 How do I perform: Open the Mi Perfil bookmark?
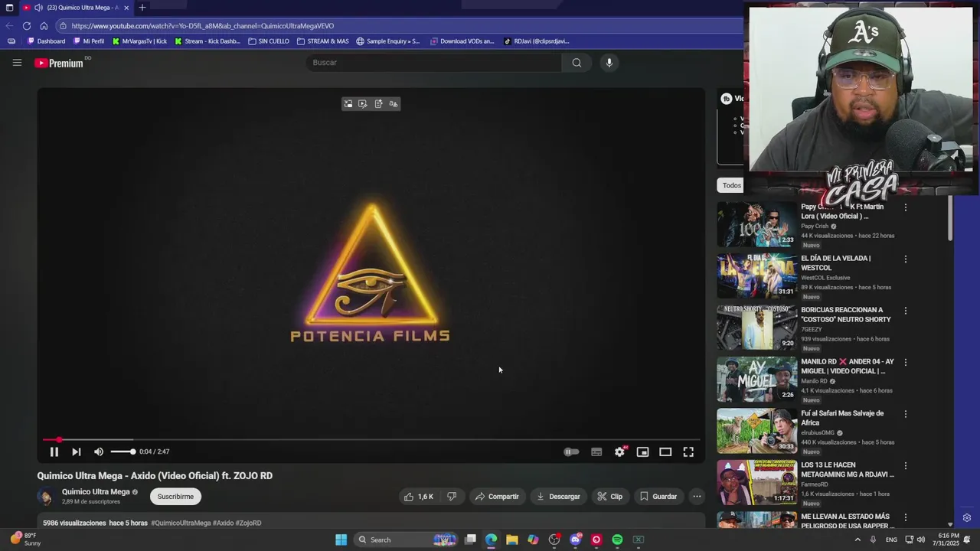[x=89, y=41]
